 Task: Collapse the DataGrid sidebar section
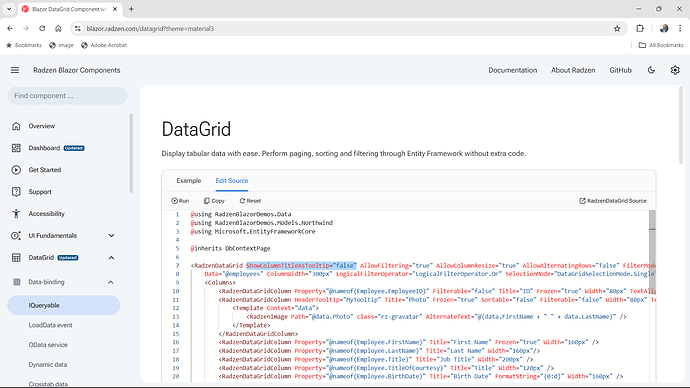[111, 258]
